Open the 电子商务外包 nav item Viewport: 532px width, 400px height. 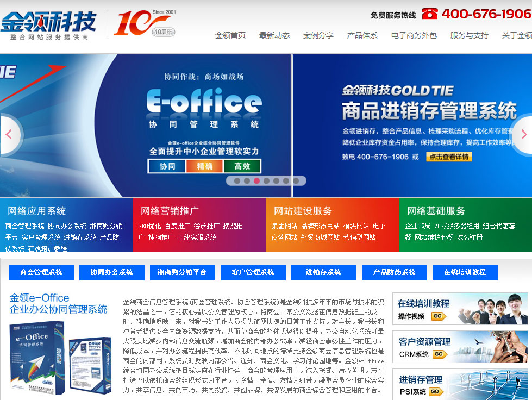(x=414, y=35)
